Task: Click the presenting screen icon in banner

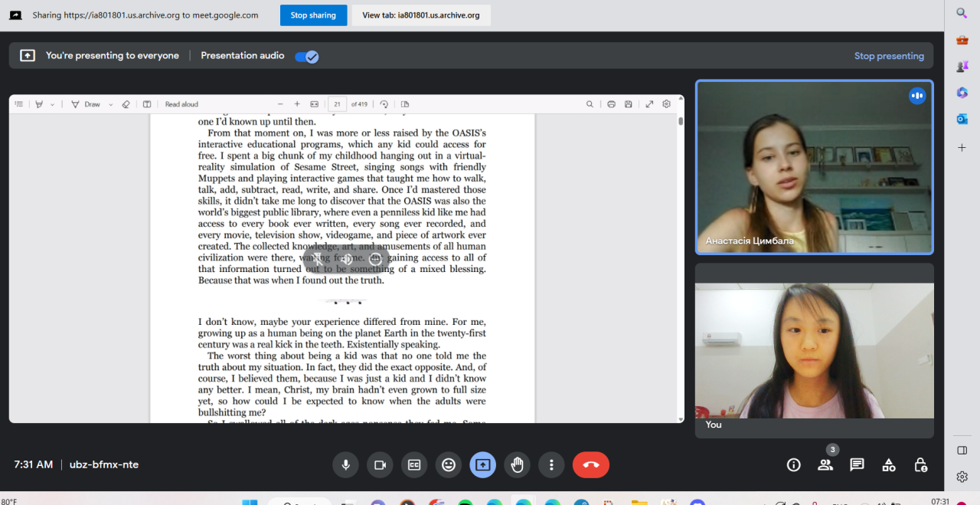Action: (28, 56)
